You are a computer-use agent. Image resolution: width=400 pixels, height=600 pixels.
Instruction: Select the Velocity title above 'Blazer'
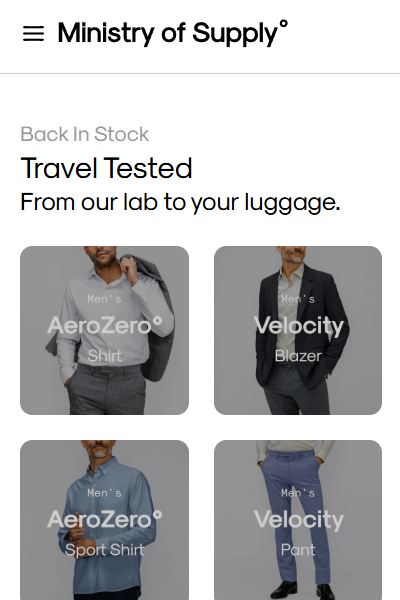click(x=299, y=326)
